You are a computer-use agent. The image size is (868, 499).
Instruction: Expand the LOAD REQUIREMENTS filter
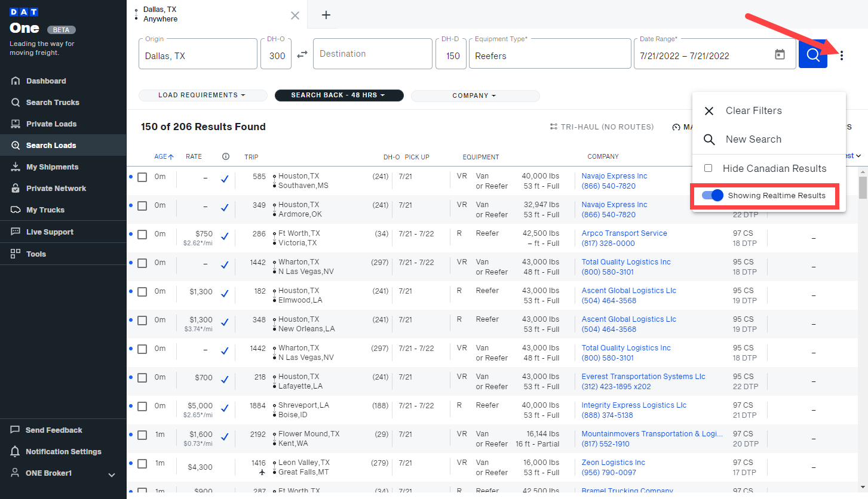pos(203,96)
